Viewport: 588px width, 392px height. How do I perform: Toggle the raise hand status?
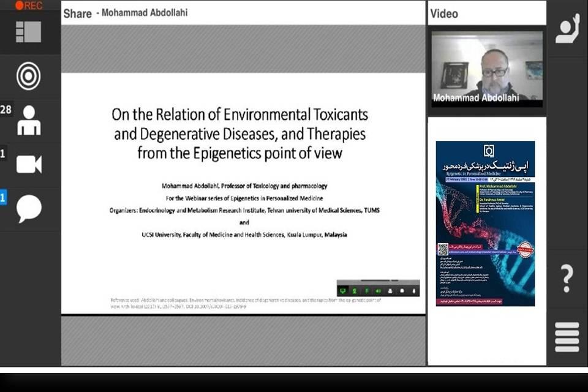pyautogui.click(x=567, y=29)
